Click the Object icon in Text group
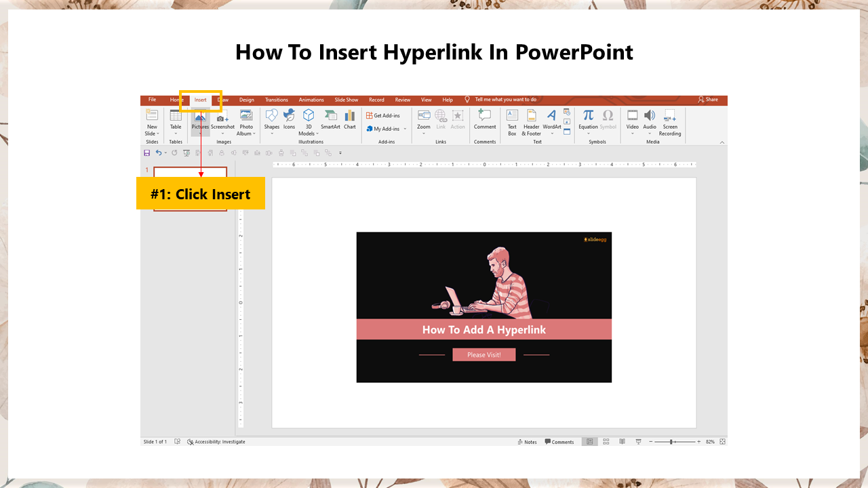The height and width of the screenshot is (488, 868). click(567, 131)
